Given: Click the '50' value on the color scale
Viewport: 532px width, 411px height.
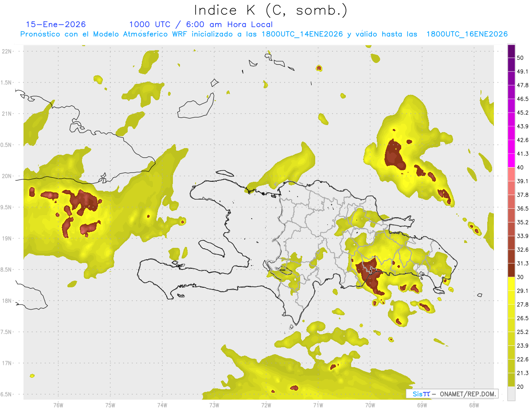Looking at the screenshot, I should click(521, 58).
